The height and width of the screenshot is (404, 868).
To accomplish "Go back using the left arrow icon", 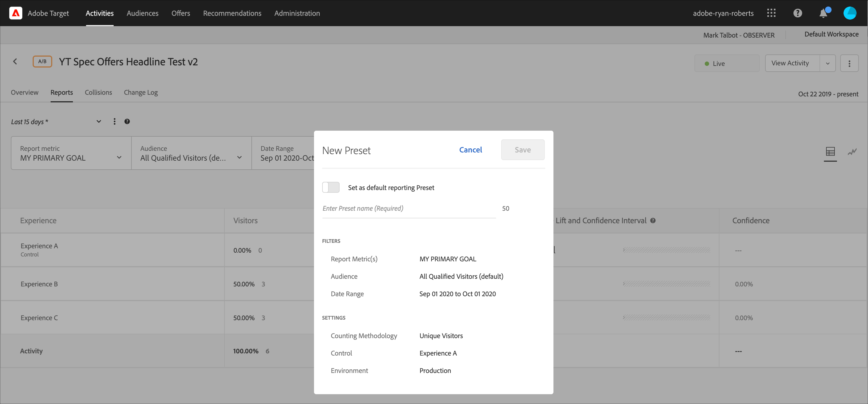I will [x=15, y=61].
